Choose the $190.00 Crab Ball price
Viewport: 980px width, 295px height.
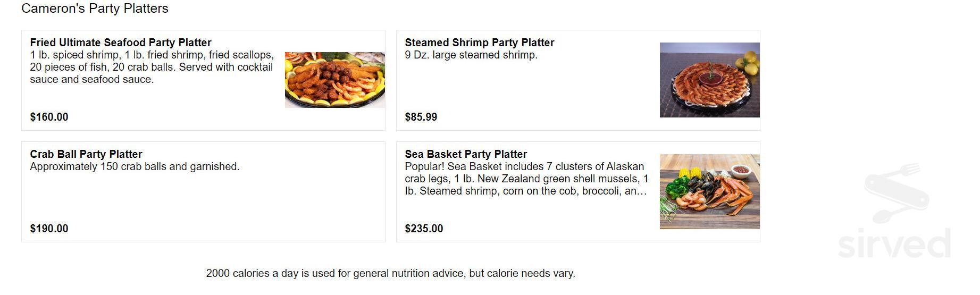49,229
